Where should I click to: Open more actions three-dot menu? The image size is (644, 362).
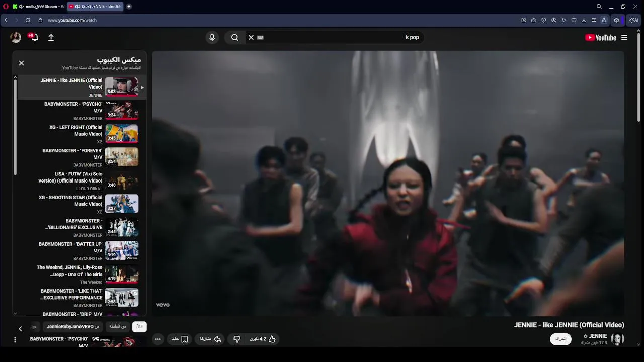158,339
